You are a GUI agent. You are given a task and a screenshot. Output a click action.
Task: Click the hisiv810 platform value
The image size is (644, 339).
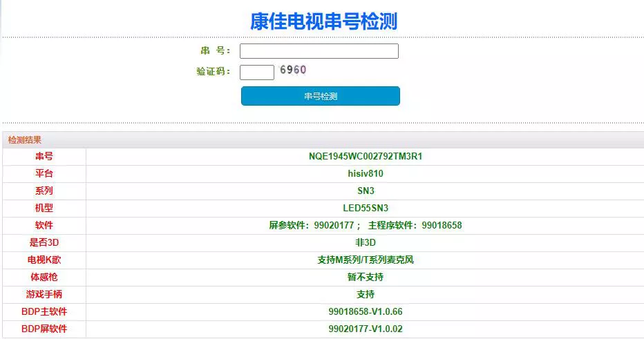click(365, 174)
